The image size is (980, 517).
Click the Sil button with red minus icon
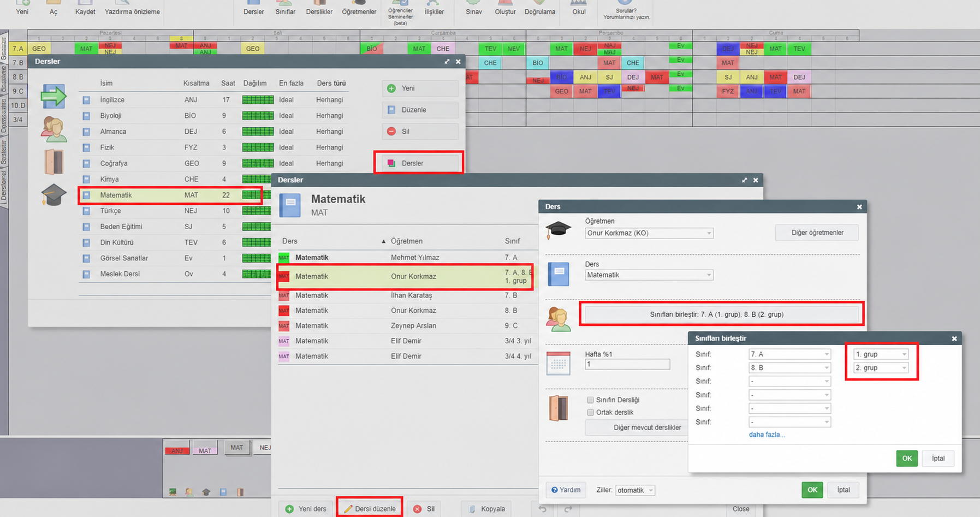pos(420,132)
